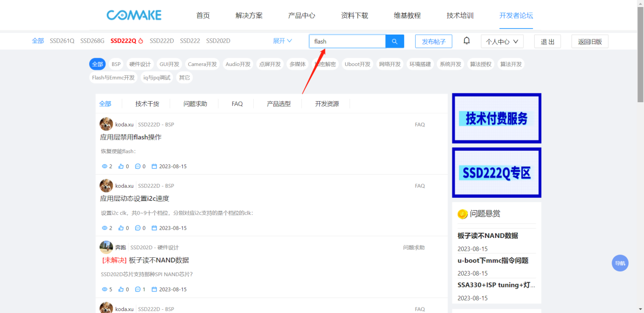This screenshot has width=644, height=313.
Task: Click the gold coin icon beside 问题悬赏
Action: (462, 214)
